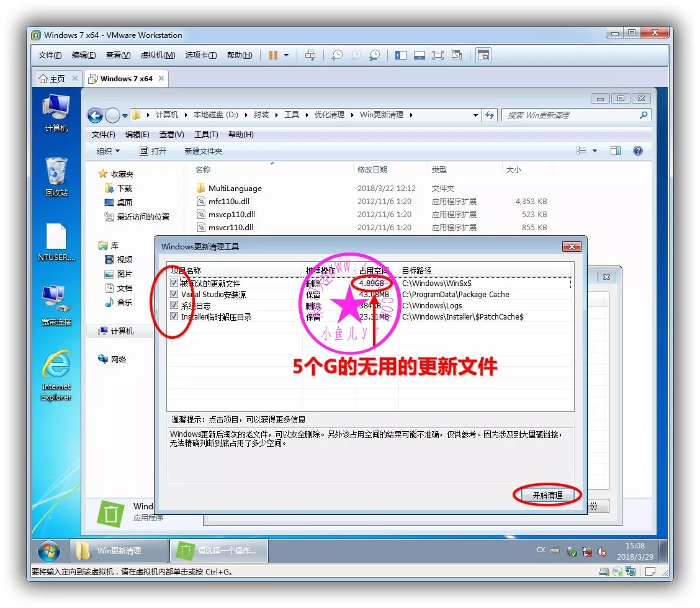
Task: Open the view options dropdown arrow
Action: pyautogui.click(x=595, y=151)
